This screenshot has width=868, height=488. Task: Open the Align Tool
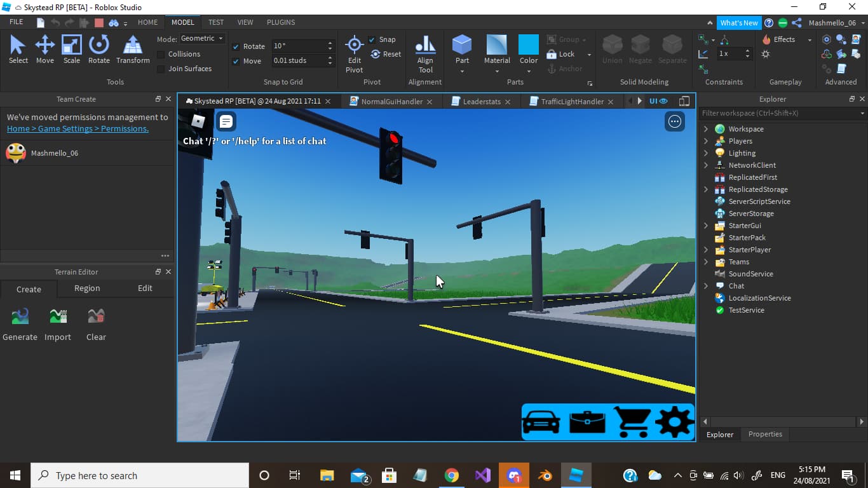tap(424, 51)
